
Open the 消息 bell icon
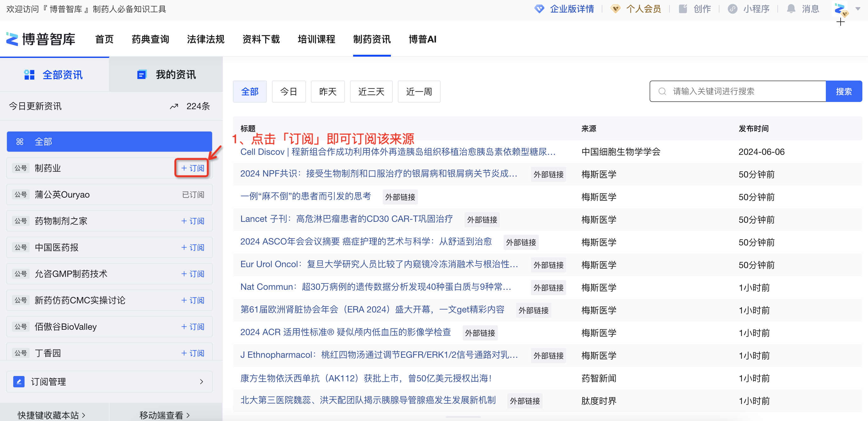[791, 9]
